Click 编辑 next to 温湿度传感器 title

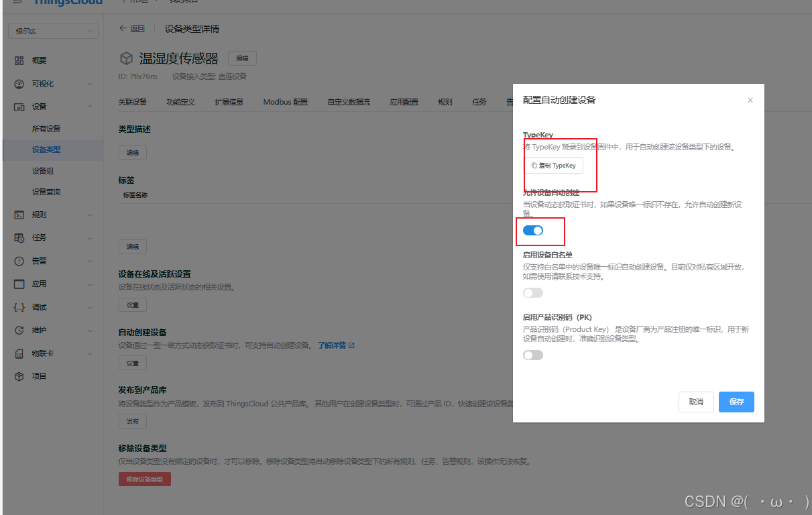pyautogui.click(x=242, y=58)
